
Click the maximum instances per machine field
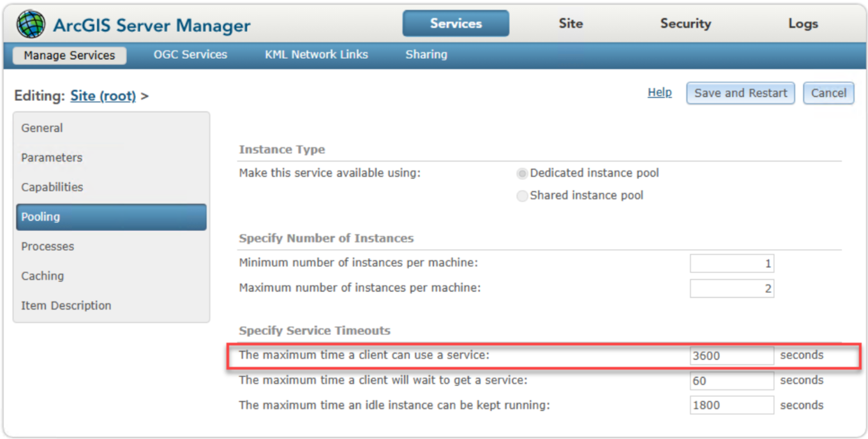tap(731, 288)
